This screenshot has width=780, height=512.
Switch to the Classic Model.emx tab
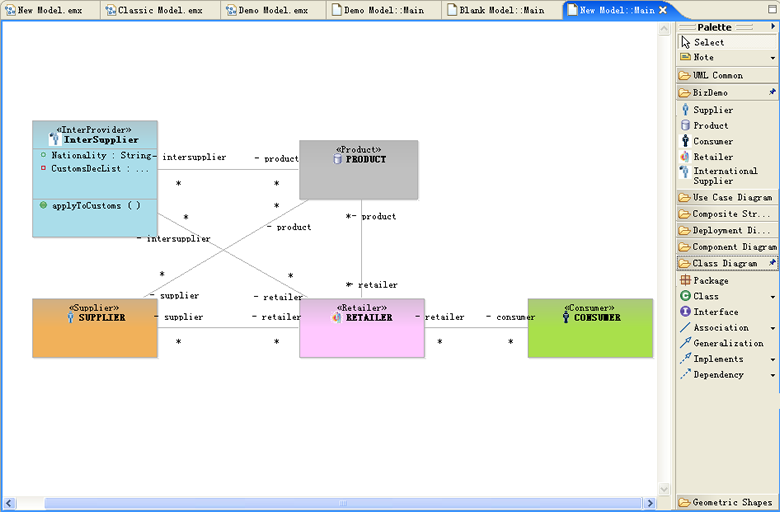[x=156, y=10]
